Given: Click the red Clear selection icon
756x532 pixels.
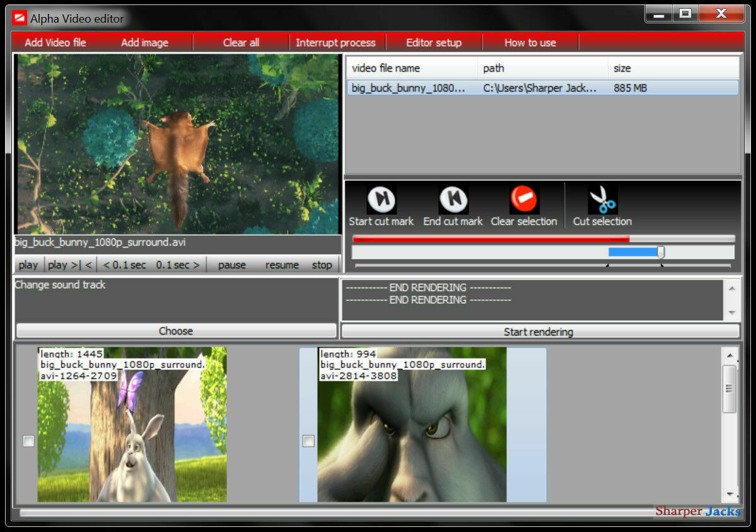Looking at the screenshot, I should pos(523,199).
